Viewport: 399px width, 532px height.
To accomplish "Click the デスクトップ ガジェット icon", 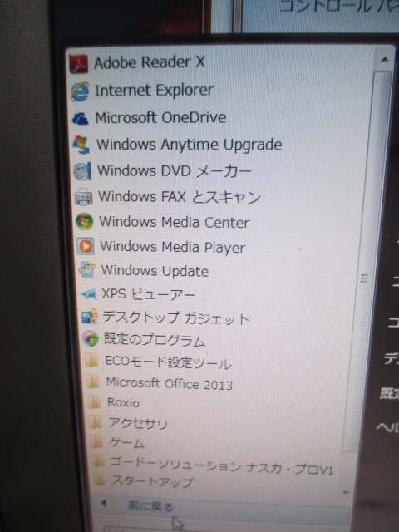I will [90, 317].
